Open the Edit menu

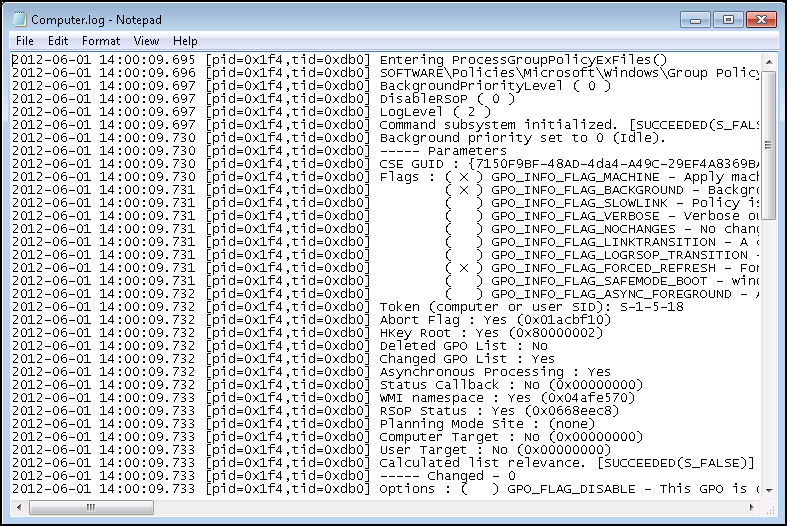58,41
